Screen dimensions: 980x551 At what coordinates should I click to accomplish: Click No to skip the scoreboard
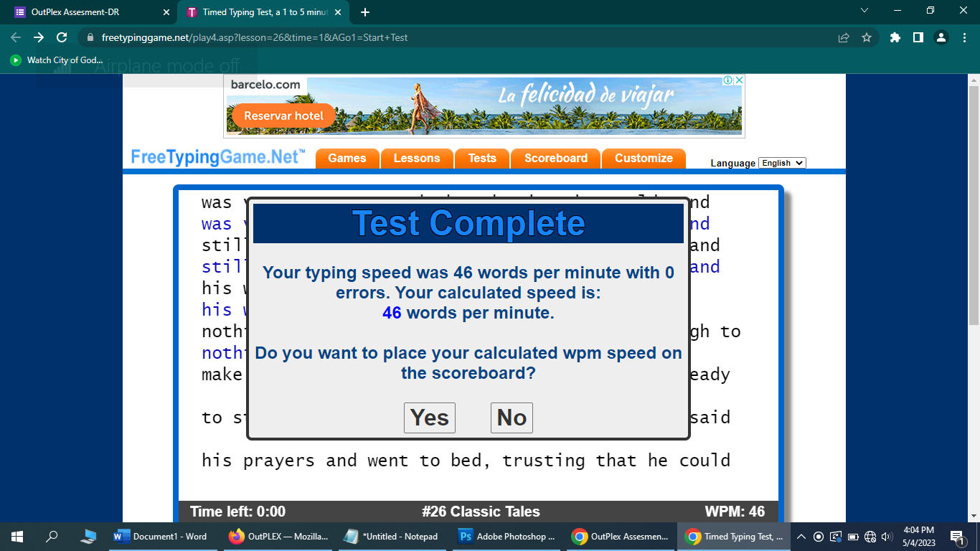click(512, 418)
